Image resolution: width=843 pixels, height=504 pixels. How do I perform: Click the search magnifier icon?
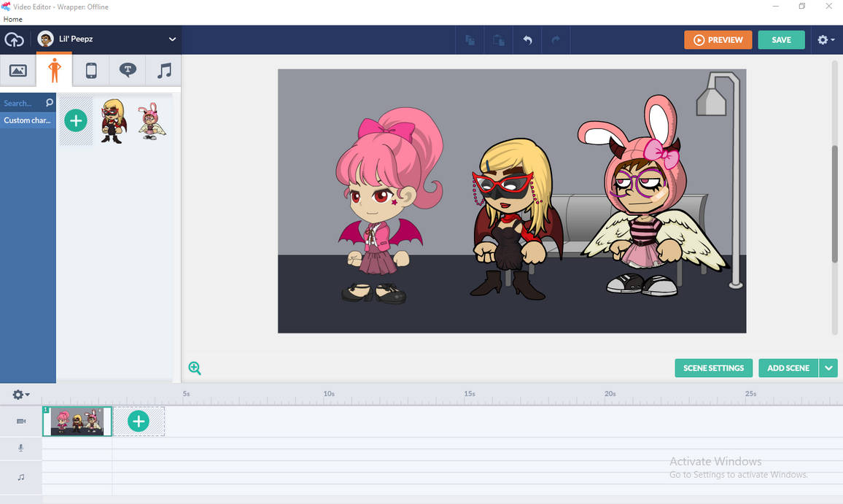[50, 102]
